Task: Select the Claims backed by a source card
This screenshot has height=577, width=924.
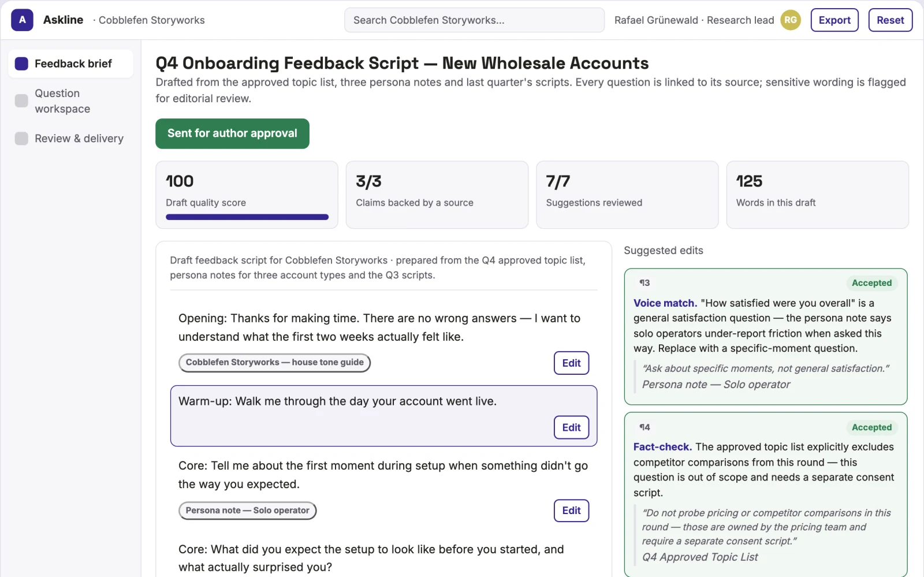Action: (x=437, y=195)
